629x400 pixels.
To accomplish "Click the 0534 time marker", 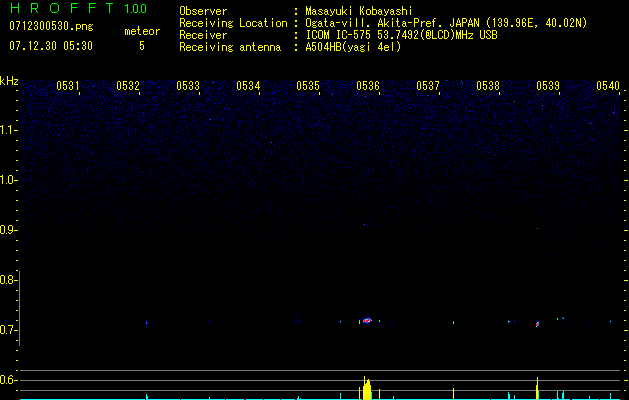I will point(248,86).
